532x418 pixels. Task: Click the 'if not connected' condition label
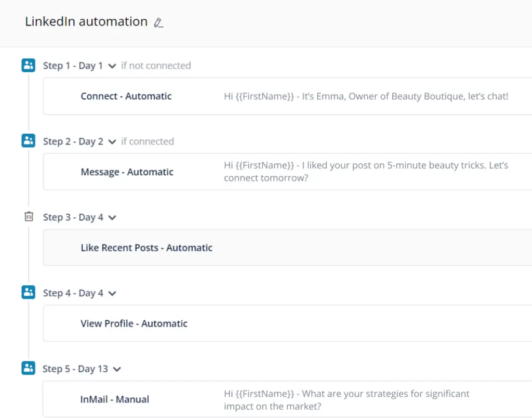(155, 66)
